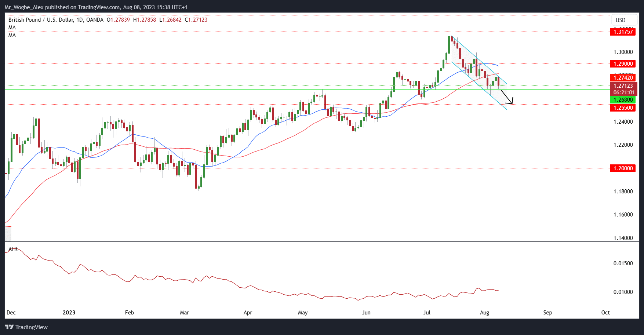The image size is (644, 335).
Task: Click the USD currency button
Action: click(624, 20)
